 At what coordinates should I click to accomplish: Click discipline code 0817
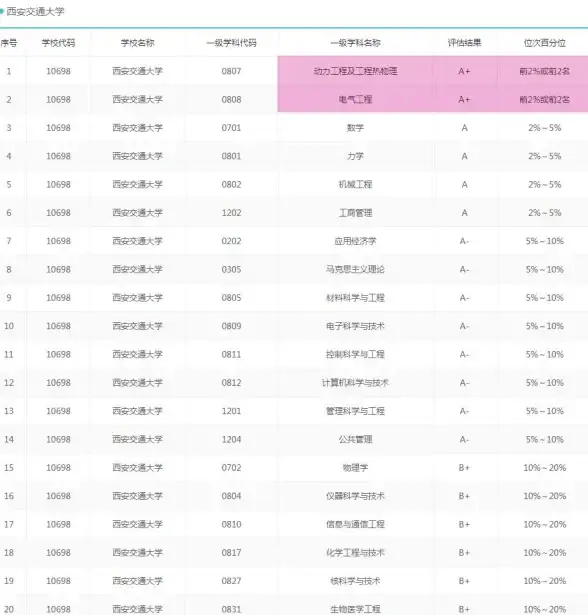[231, 552]
